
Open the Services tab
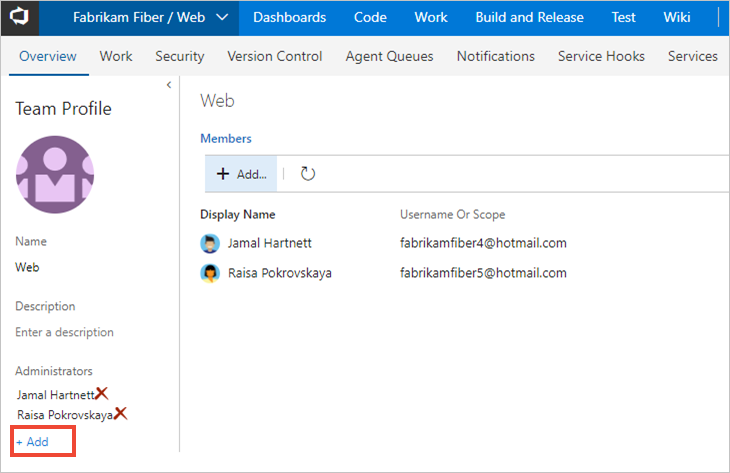pyautogui.click(x=693, y=56)
